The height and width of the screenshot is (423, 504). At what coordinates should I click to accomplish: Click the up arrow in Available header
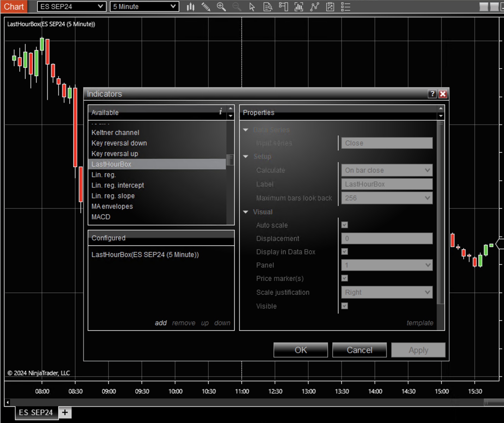[x=231, y=109]
